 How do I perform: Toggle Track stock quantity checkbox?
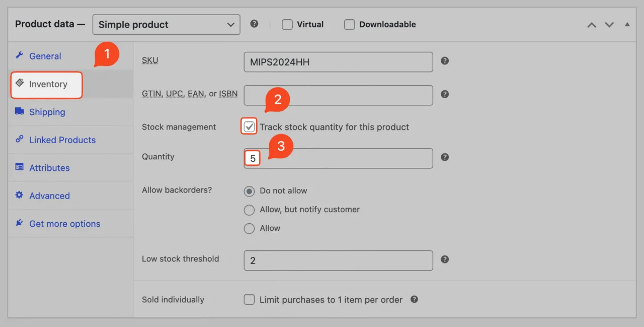click(249, 127)
